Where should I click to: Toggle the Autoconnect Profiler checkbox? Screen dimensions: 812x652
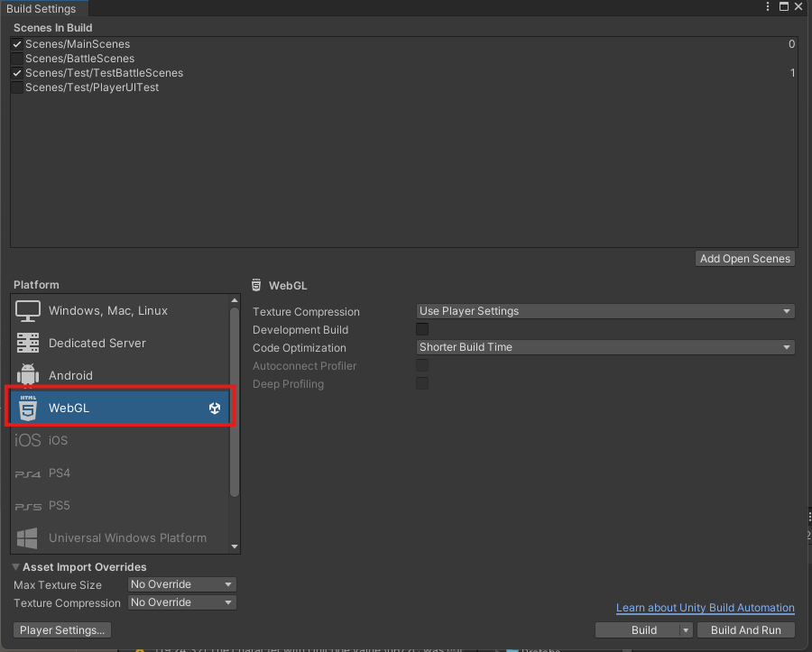[422, 365]
